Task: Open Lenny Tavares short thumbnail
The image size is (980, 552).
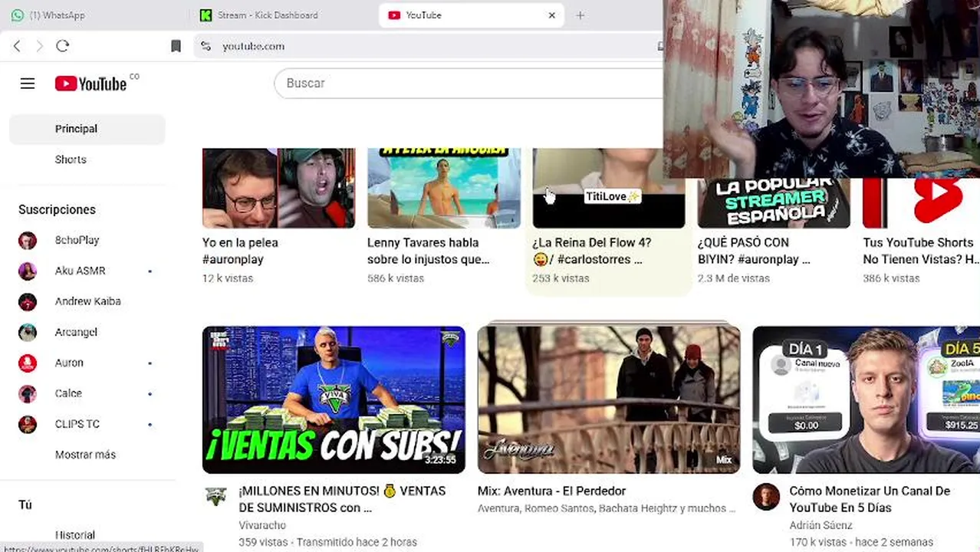Action: point(444,188)
